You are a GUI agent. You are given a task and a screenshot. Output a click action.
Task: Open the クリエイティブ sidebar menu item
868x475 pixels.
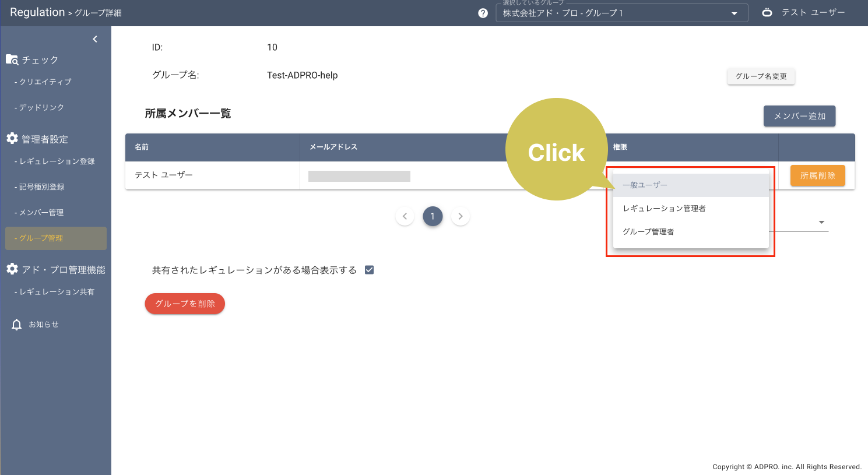45,82
